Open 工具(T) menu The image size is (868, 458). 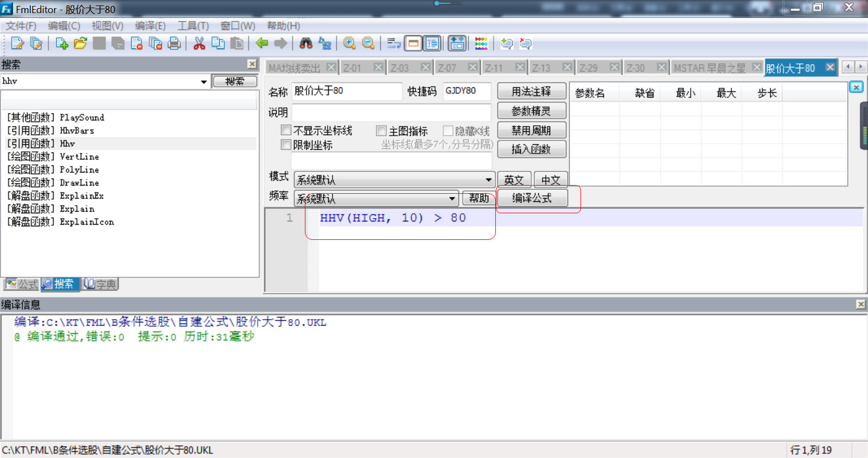(x=193, y=26)
